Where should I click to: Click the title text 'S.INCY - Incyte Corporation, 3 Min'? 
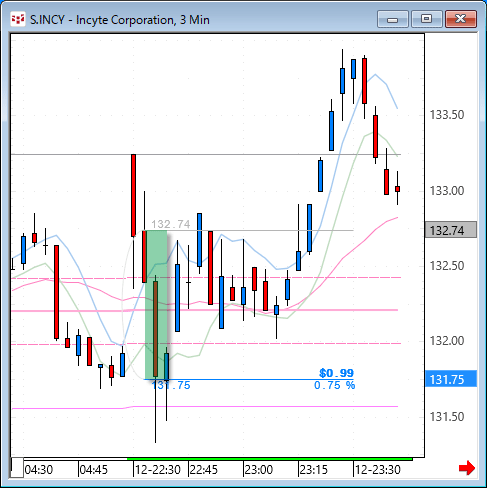point(120,20)
